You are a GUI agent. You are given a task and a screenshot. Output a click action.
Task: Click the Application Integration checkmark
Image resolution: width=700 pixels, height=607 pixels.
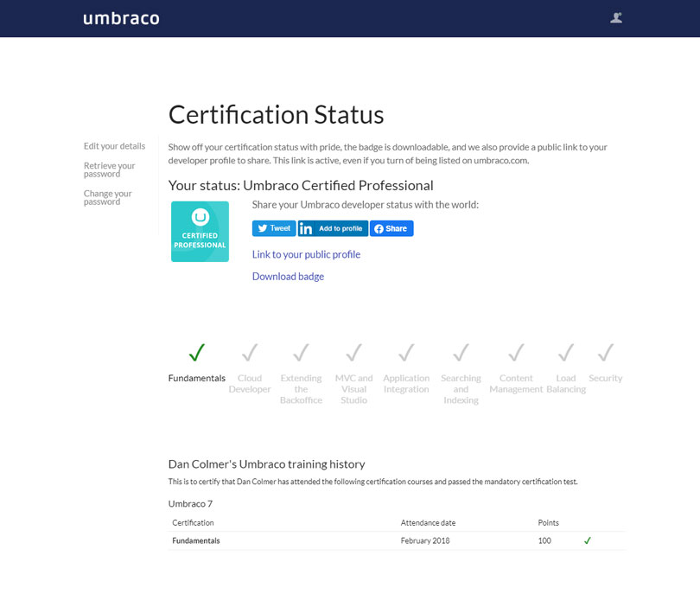(x=406, y=352)
